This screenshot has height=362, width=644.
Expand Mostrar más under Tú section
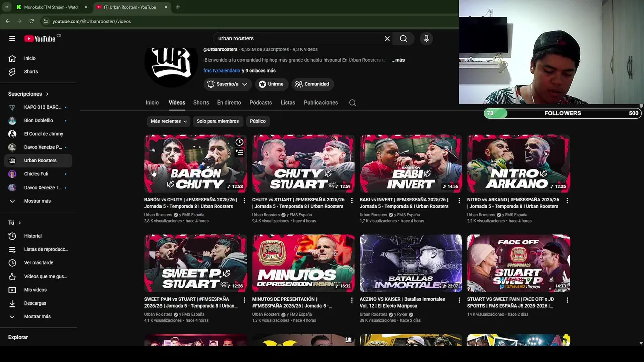38,317
